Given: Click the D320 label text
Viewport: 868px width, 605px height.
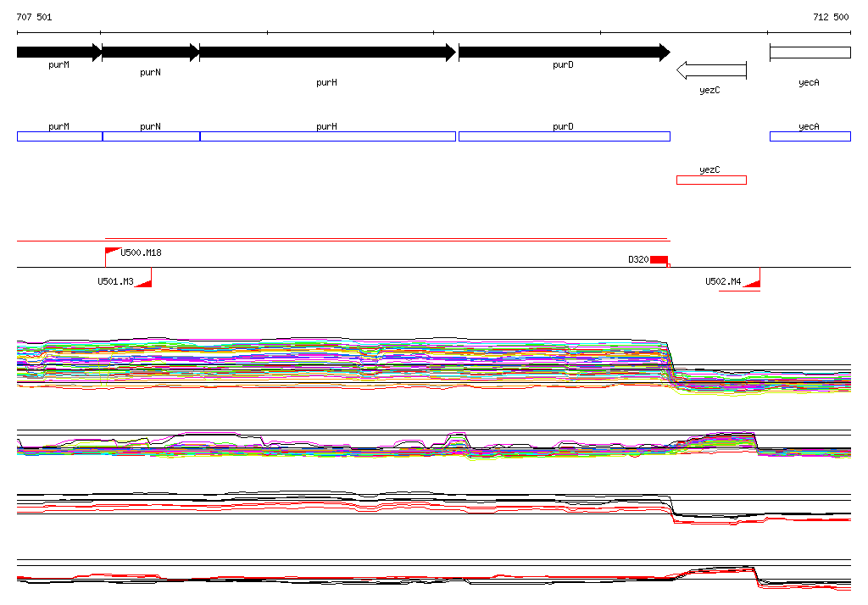Looking at the screenshot, I should tap(638, 259).
